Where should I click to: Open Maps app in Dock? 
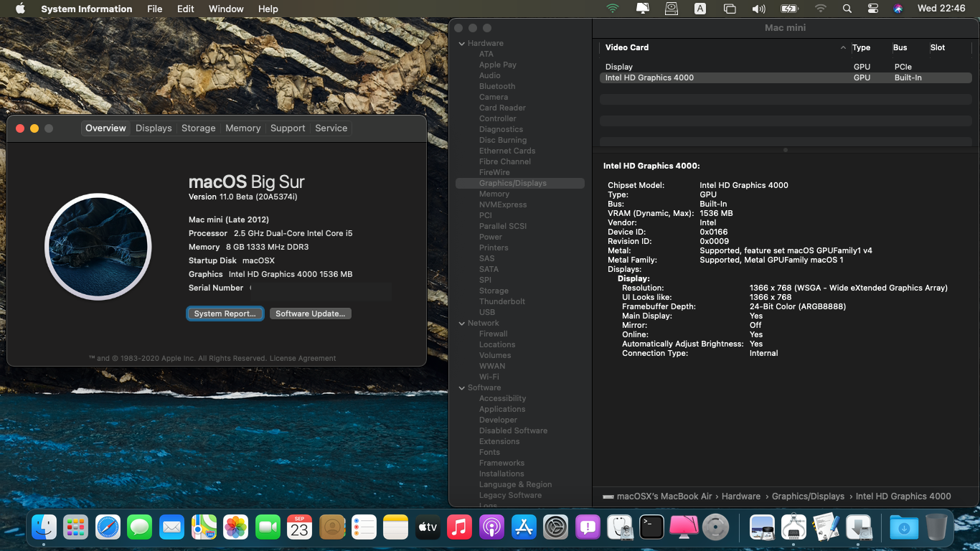point(204,528)
